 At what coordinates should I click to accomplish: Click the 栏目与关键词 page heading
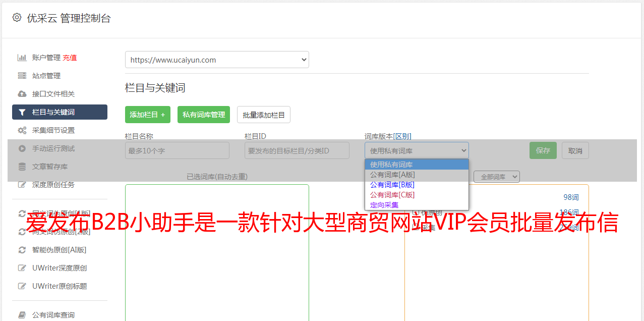coord(155,88)
